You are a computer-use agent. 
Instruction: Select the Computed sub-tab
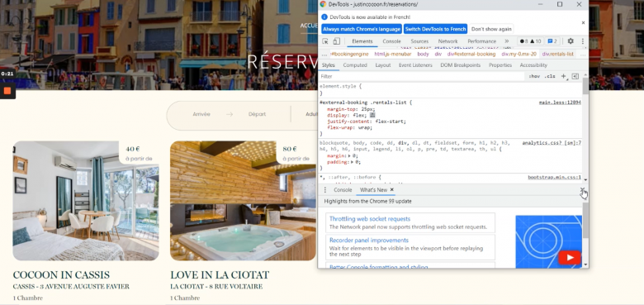[355, 65]
